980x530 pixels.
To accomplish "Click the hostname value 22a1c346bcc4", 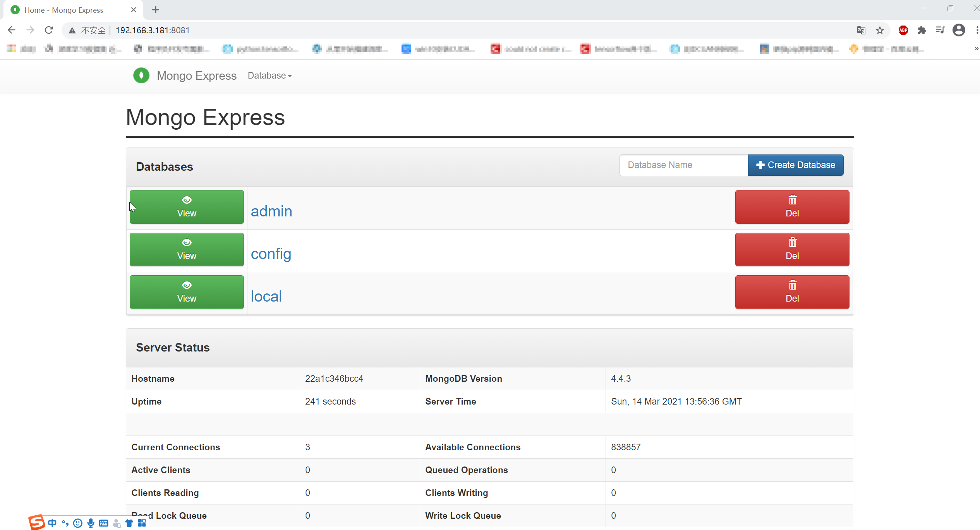I will pyautogui.click(x=334, y=379).
